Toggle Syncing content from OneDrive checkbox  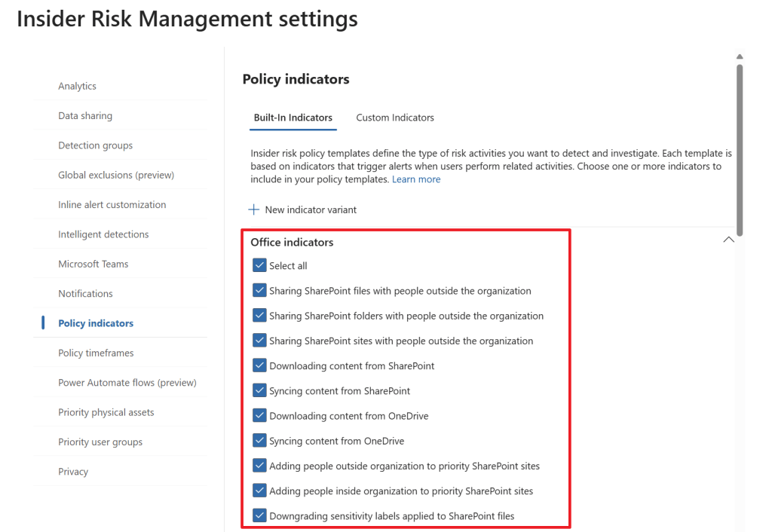tap(259, 440)
